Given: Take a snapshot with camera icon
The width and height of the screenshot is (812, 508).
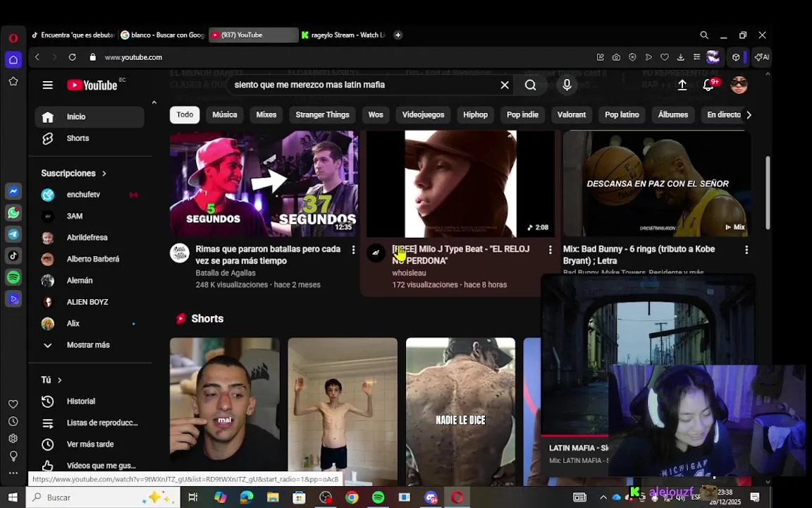Looking at the screenshot, I should 616,57.
